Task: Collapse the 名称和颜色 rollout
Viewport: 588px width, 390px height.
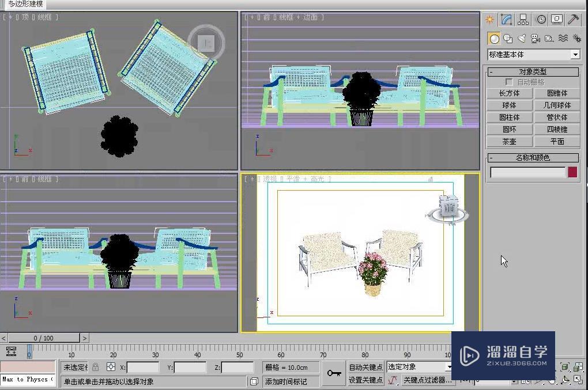Action: click(x=533, y=158)
